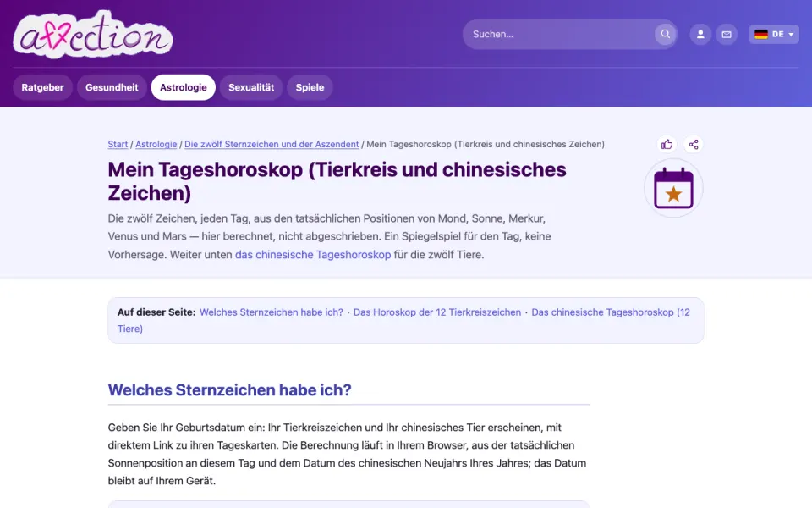Open the Gesundheit menu tab

(x=112, y=87)
